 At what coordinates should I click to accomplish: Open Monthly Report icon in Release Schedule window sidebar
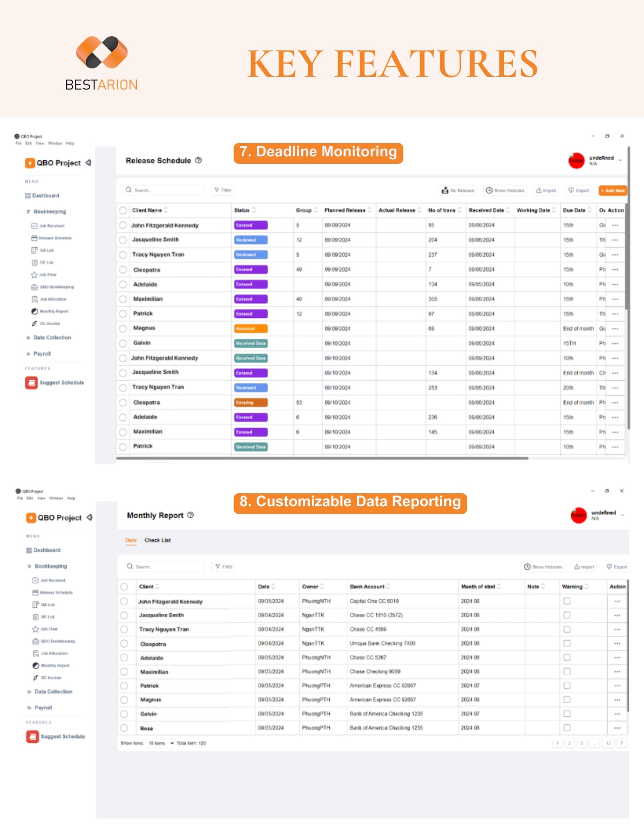[x=35, y=311]
